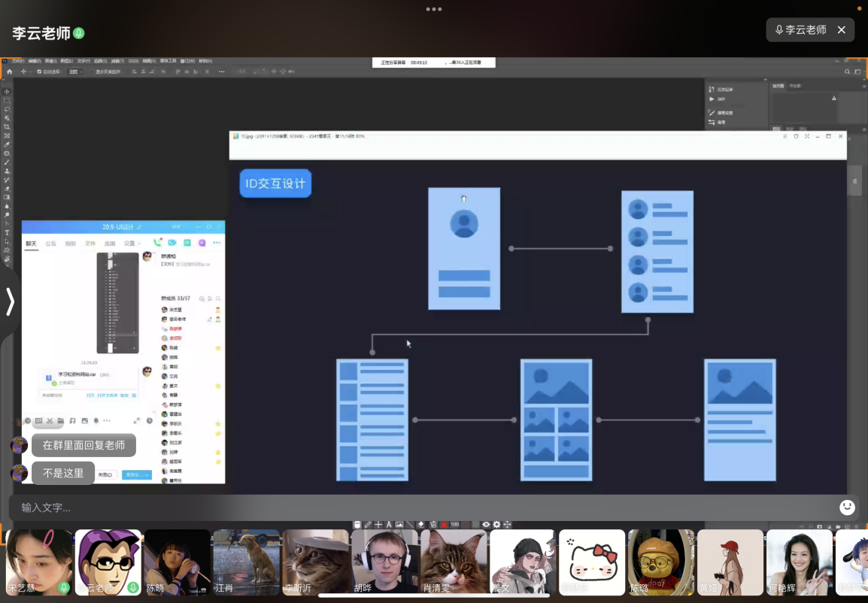Click the Photoshop Home icon
This screenshot has height=603, width=868.
tap(10, 71)
